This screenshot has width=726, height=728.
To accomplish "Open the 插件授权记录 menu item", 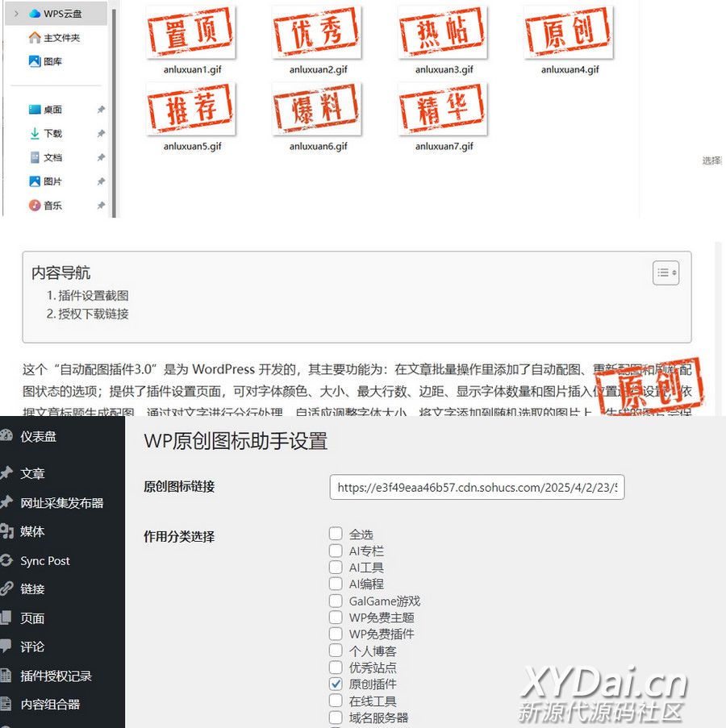I will click(56, 676).
